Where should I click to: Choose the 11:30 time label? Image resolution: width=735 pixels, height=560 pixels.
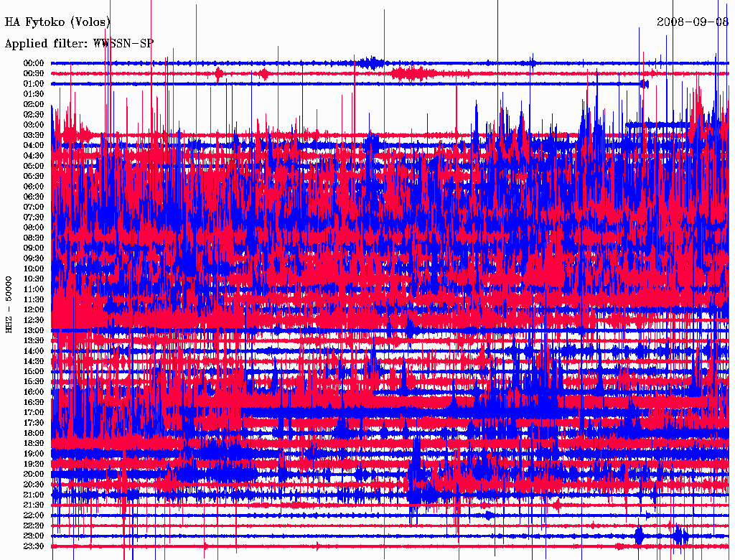point(34,299)
